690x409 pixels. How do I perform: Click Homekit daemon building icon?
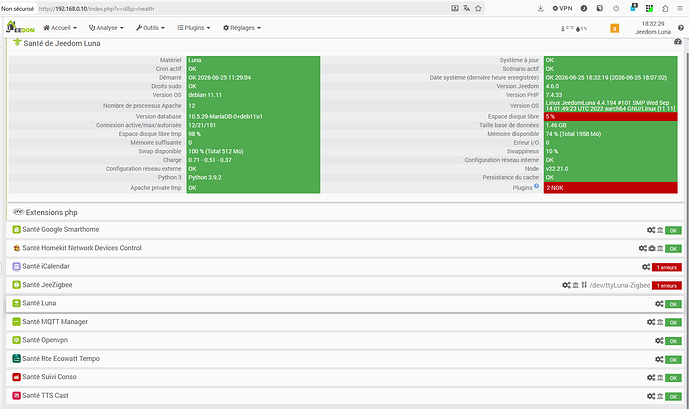click(x=660, y=249)
